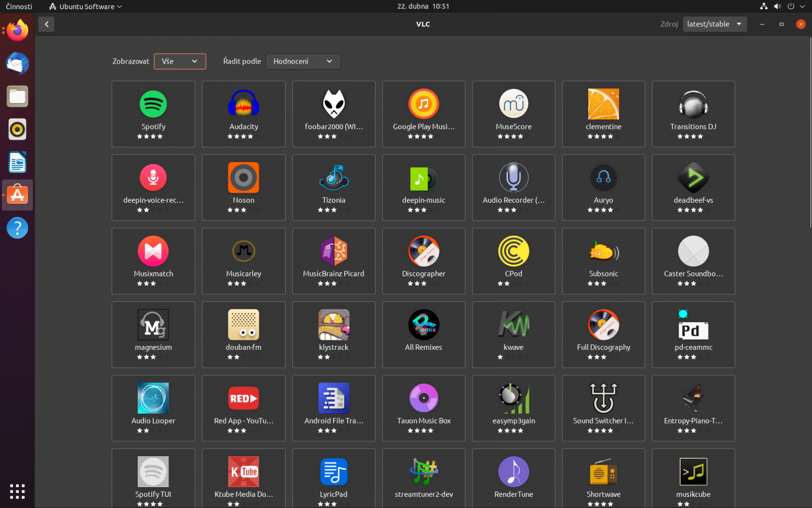Click the date and time in top bar
This screenshot has height=508, width=812.
click(423, 6)
